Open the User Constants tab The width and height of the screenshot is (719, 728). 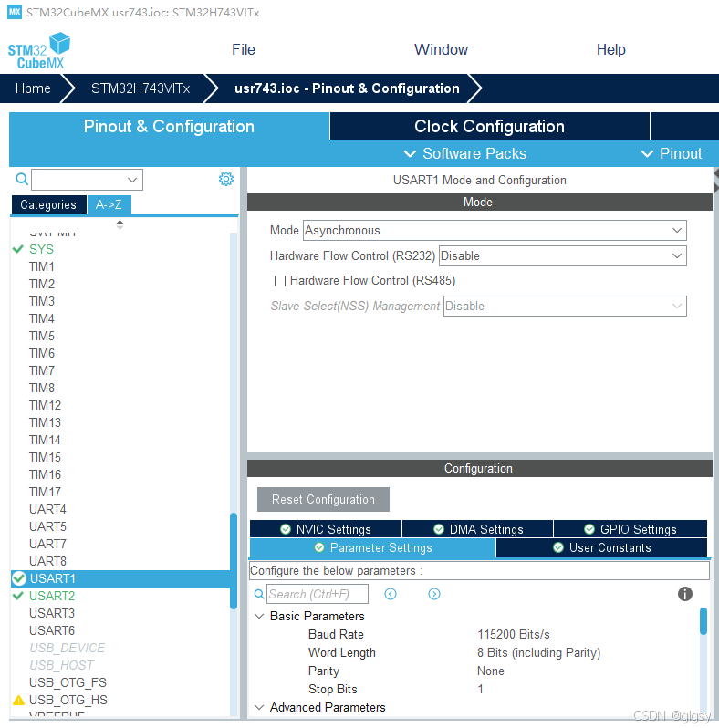(x=602, y=548)
